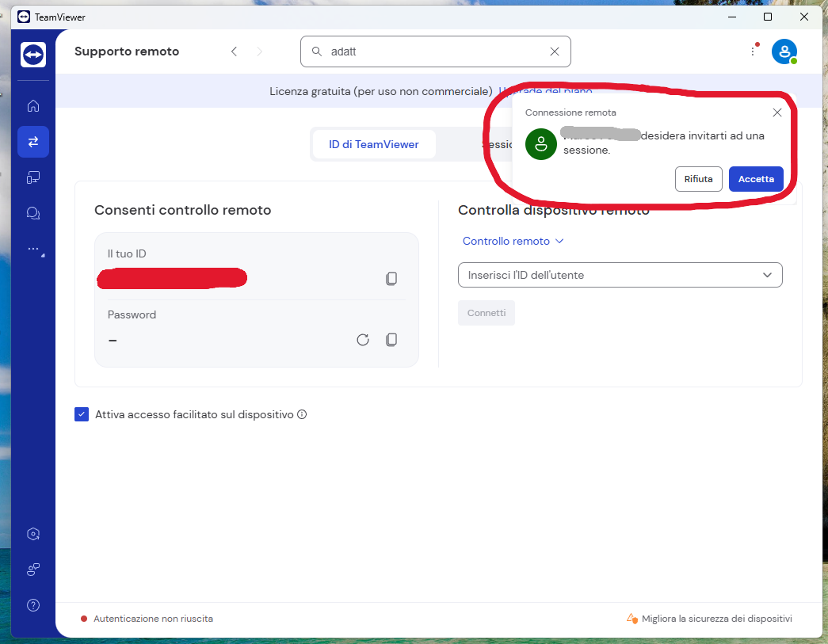Copy the password to clipboard
The height and width of the screenshot is (644, 828).
391,339
